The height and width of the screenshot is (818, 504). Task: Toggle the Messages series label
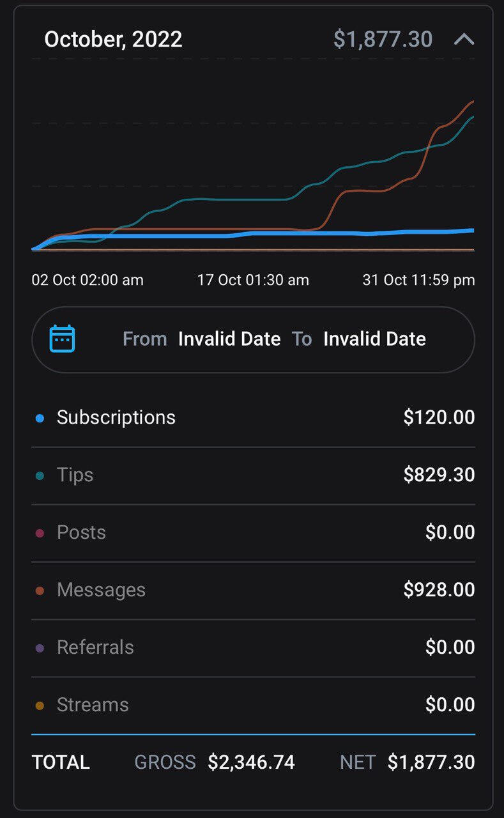tap(101, 590)
